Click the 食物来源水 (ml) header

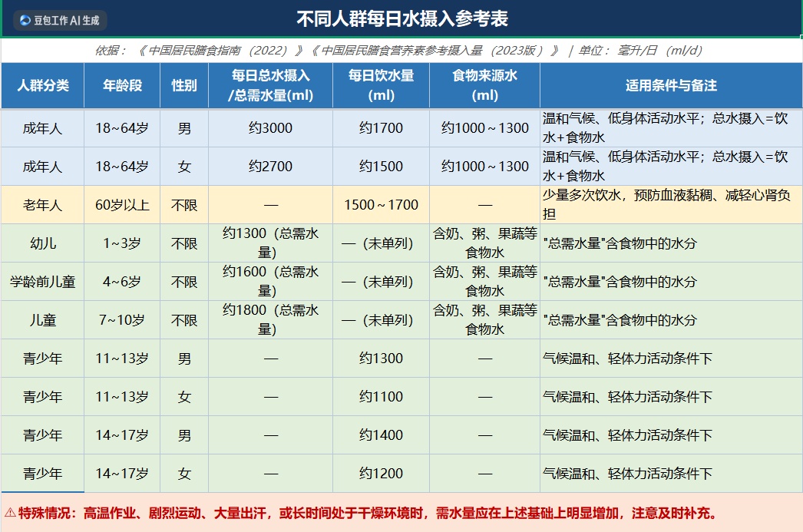484,85
